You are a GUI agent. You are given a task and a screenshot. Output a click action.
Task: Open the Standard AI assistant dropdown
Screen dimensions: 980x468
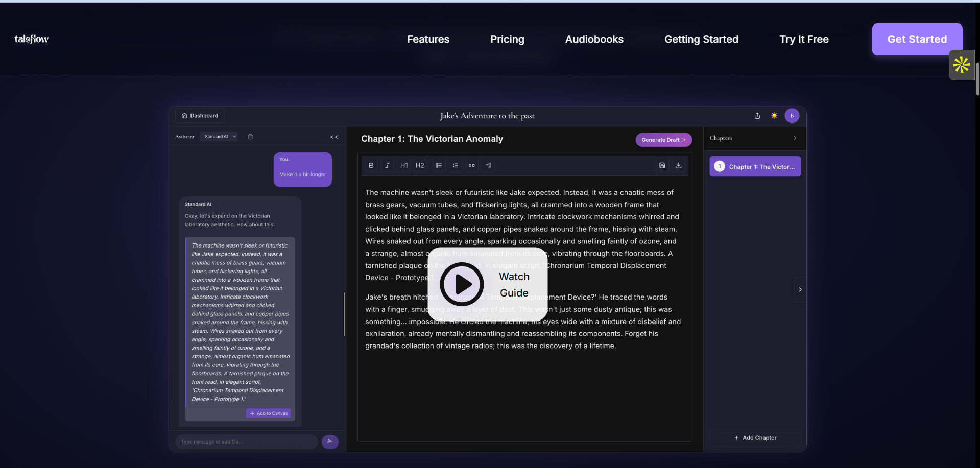coord(220,137)
